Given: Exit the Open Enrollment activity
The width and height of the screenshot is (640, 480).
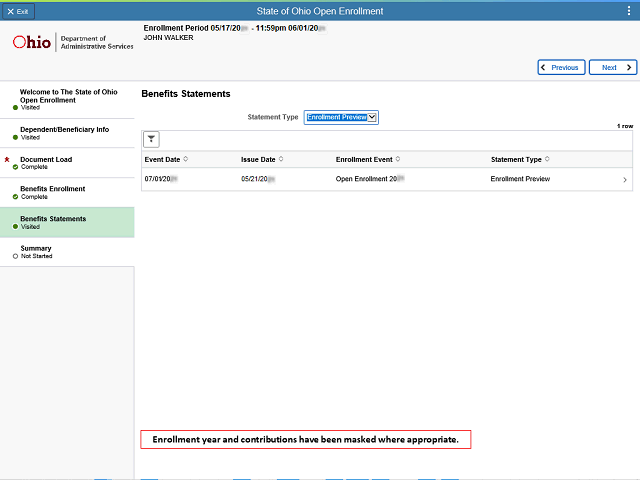Looking at the screenshot, I should (18, 11).
